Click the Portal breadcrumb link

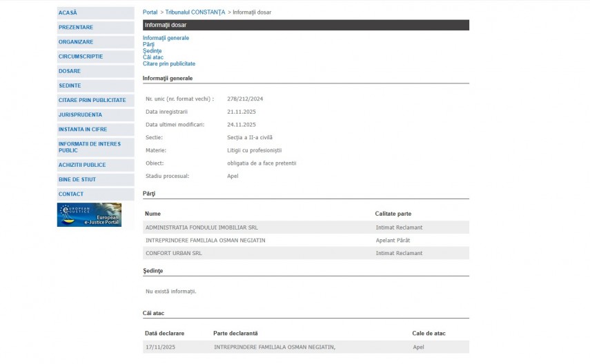coord(150,12)
